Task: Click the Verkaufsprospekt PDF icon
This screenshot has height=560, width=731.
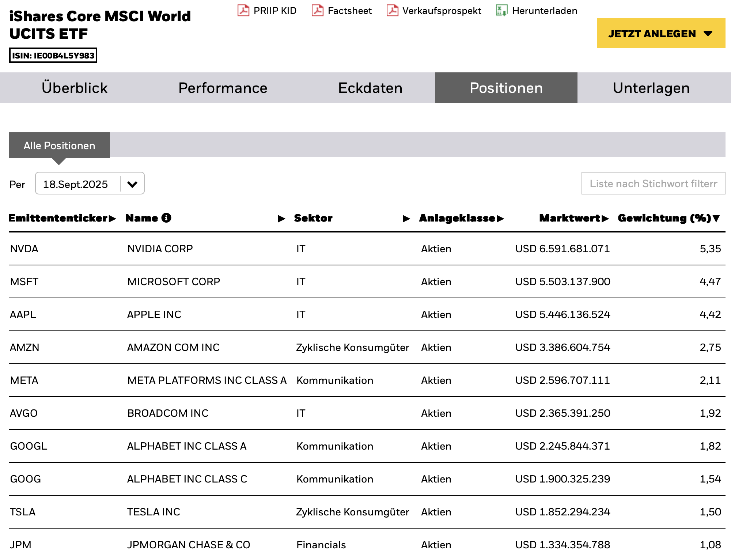Action: [x=392, y=10]
